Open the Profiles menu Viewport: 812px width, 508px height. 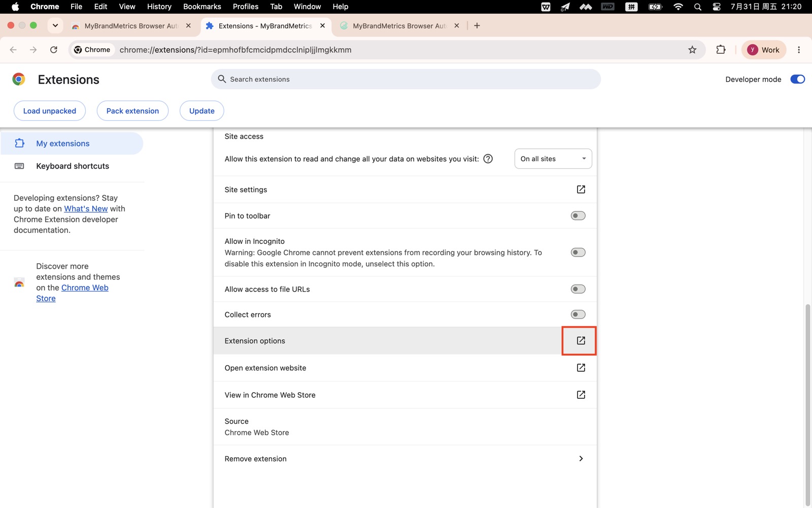(246, 7)
